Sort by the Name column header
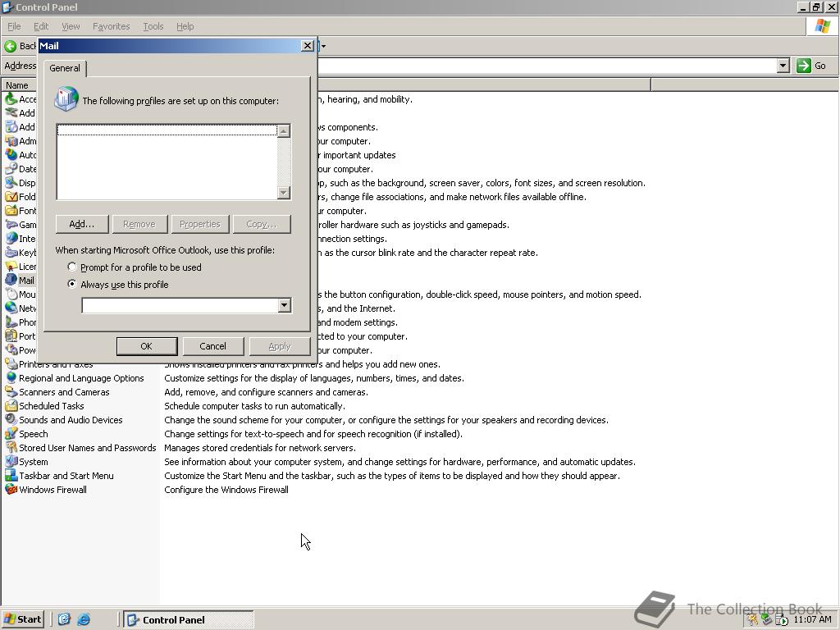840x630 pixels. pyautogui.click(x=18, y=85)
